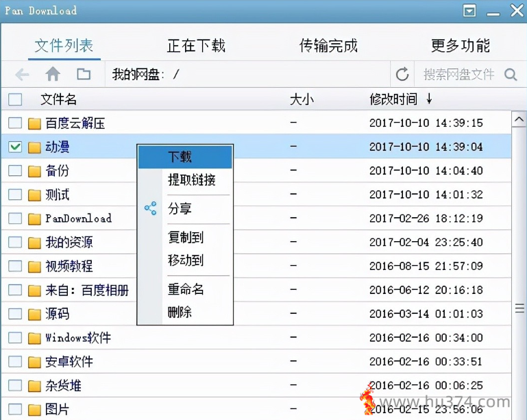The width and height of the screenshot is (527, 420).
Task: Click folder icon of 图片
Action: click(34, 410)
